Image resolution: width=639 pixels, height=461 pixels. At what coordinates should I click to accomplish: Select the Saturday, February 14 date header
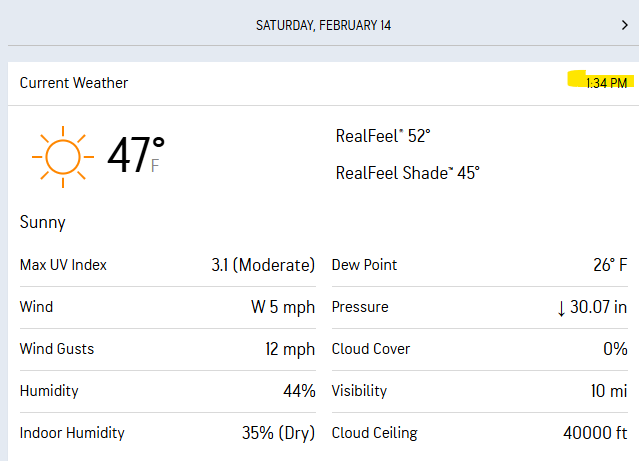(x=322, y=25)
